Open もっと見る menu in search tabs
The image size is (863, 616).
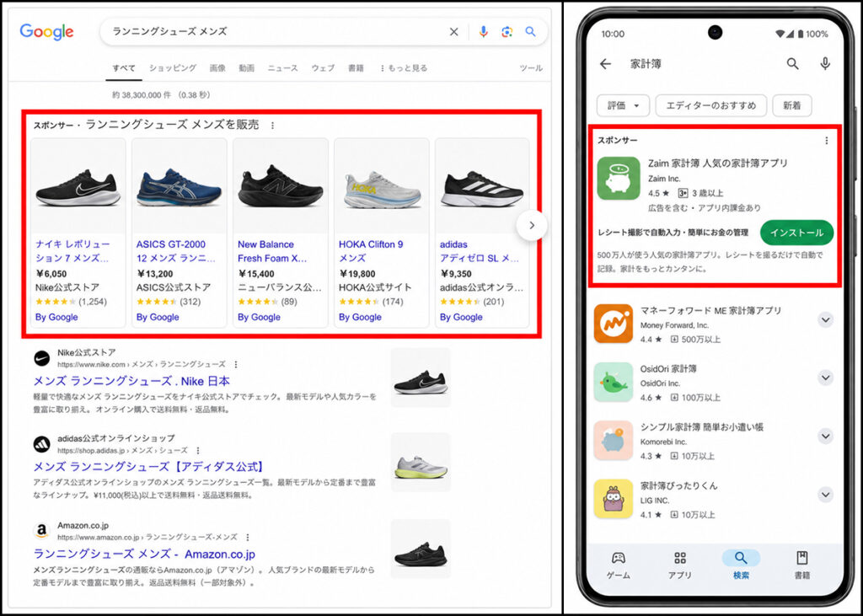pyautogui.click(x=404, y=68)
